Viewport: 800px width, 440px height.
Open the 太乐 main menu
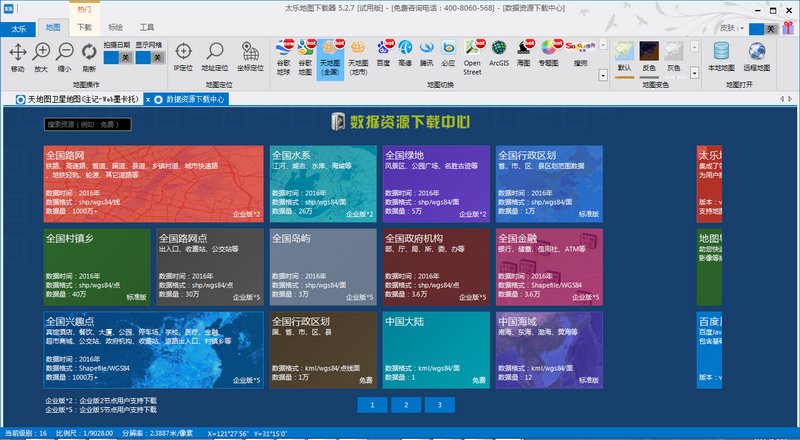18,29
